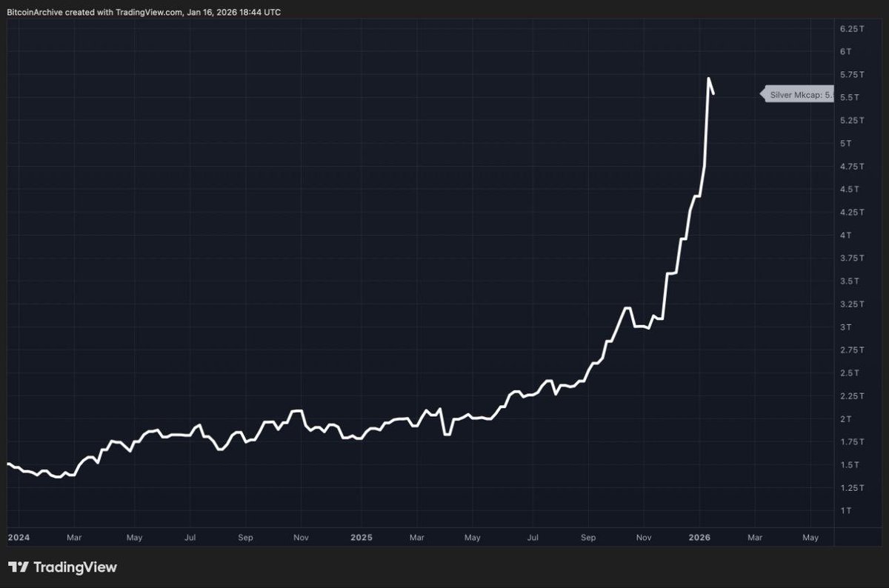Select the 2024 label on the time axis
This screenshot has width=889, height=588.
[x=18, y=537]
